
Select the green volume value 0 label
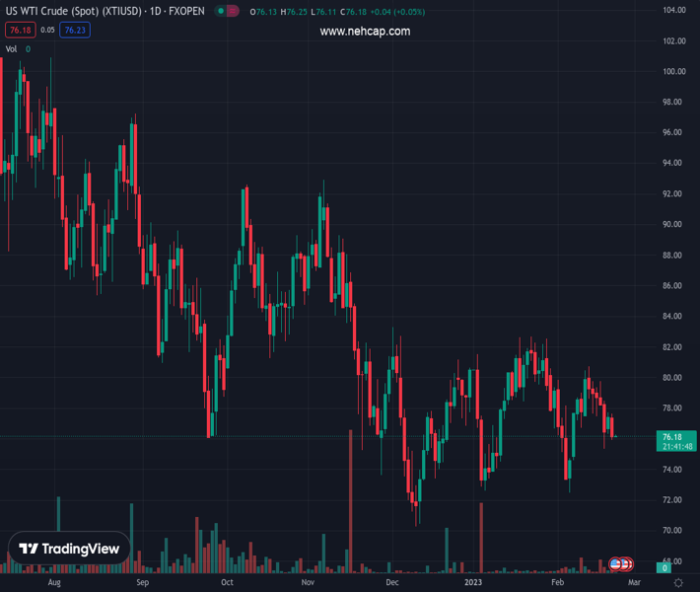click(x=28, y=48)
